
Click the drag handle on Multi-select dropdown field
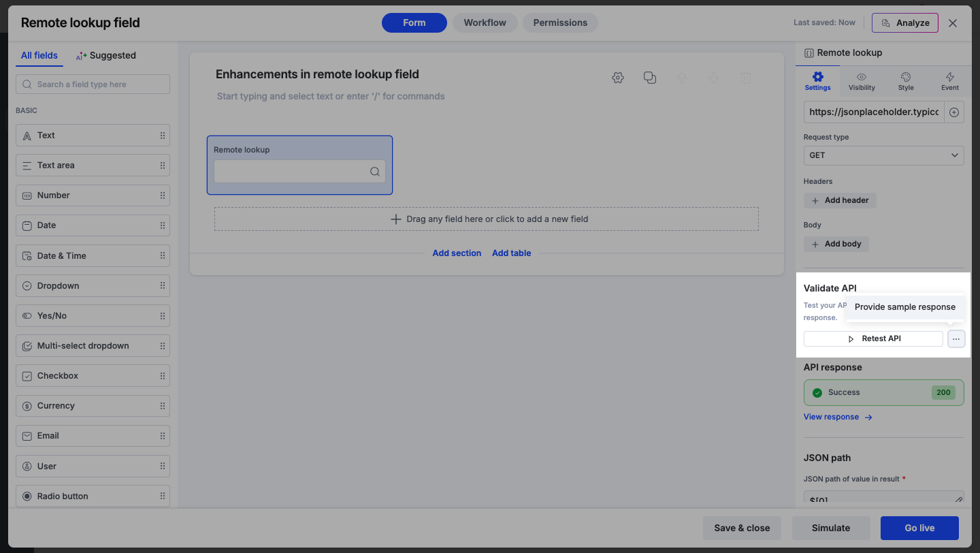point(163,346)
